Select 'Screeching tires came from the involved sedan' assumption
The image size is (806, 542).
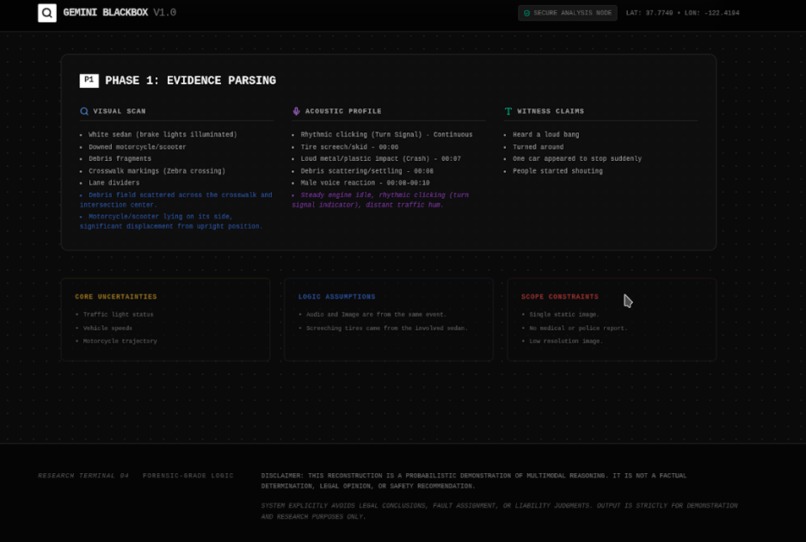(387, 328)
